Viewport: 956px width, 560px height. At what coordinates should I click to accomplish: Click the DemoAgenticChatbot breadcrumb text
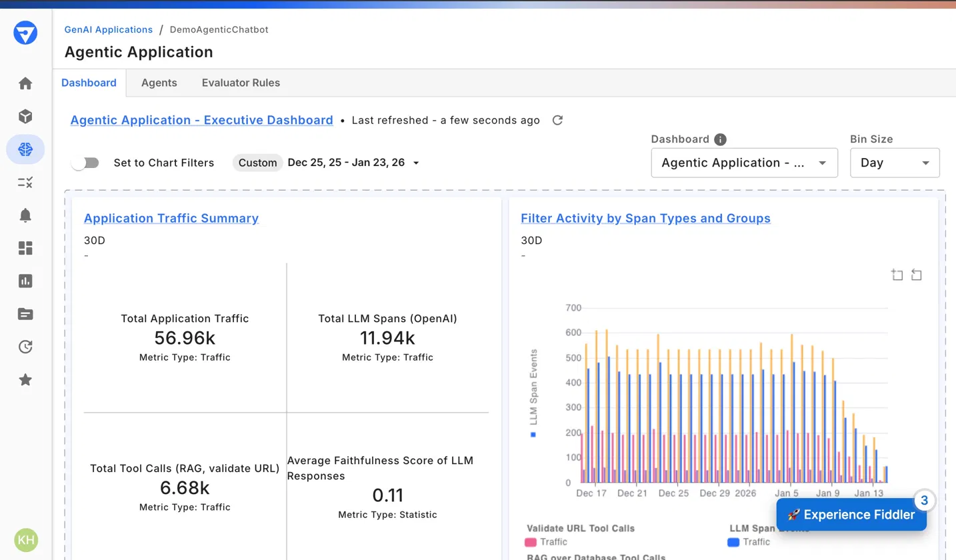pyautogui.click(x=219, y=30)
